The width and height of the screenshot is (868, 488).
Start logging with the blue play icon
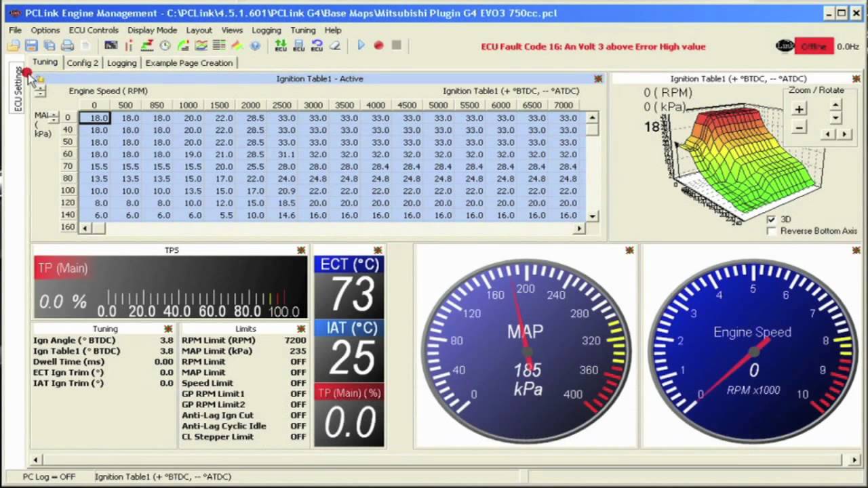pos(361,45)
